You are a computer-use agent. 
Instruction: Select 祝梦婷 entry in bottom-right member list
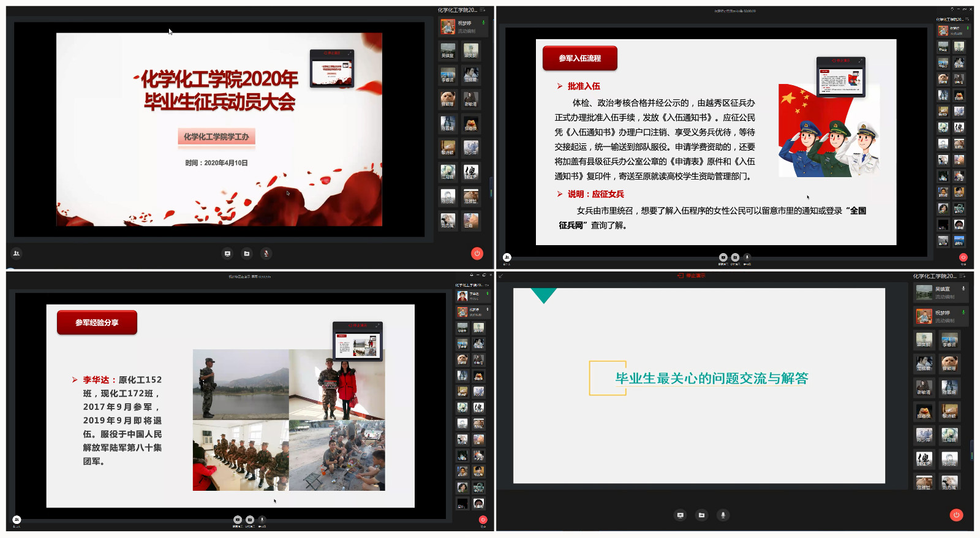pos(941,316)
